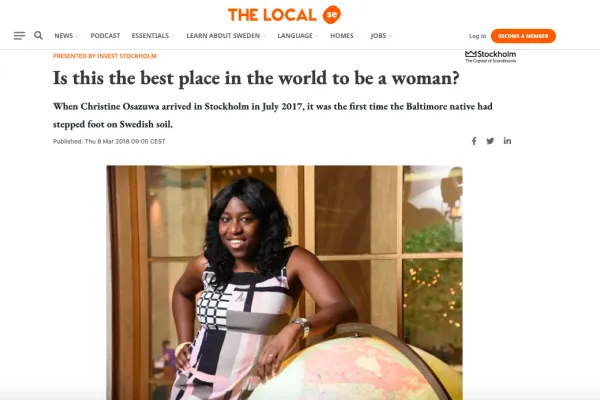Open the Language dropdown
Viewport: 600px width, 400px height.
[297, 36]
